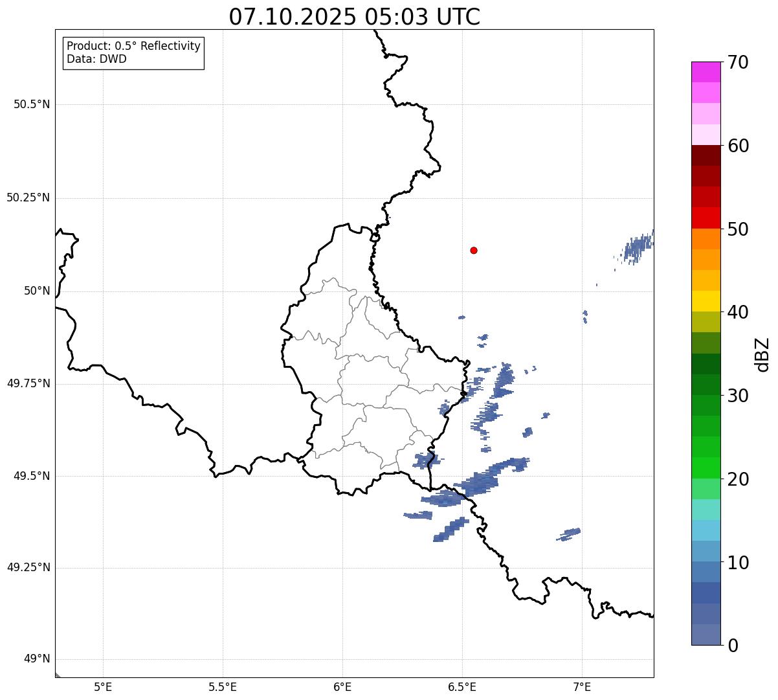Click the red station marker dot
This screenshot has width=778, height=700.
tap(474, 250)
